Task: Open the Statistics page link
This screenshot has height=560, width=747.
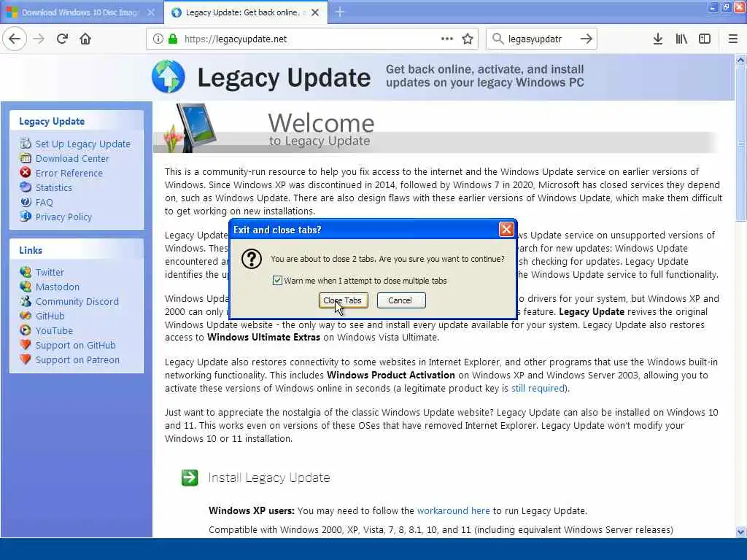Action: pyautogui.click(x=54, y=187)
